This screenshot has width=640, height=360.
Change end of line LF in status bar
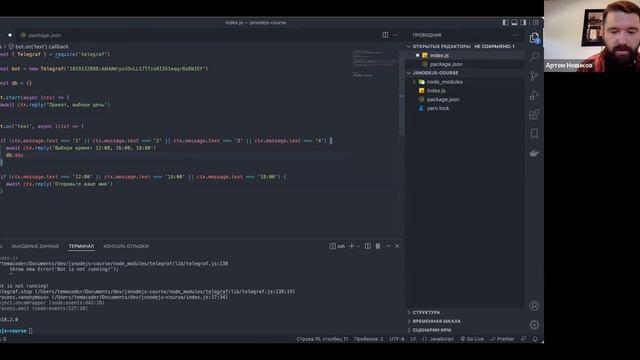[413, 339]
